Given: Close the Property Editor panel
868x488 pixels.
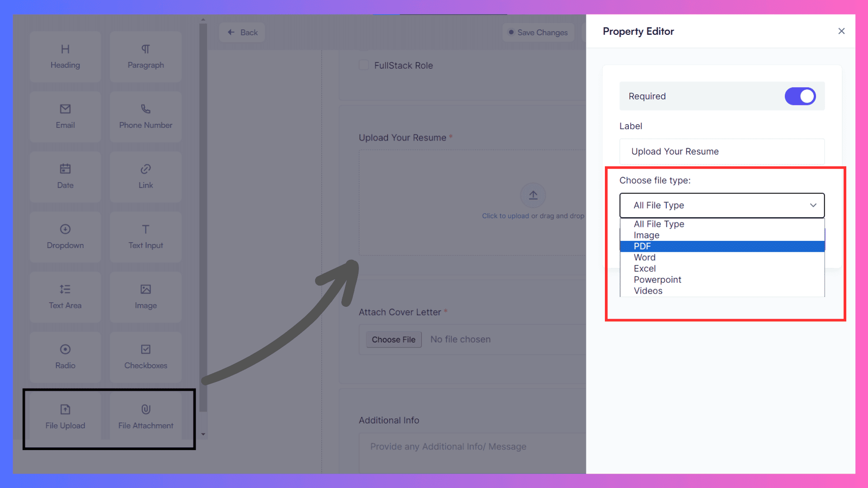Looking at the screenshot, I should [x=841, y=31].
